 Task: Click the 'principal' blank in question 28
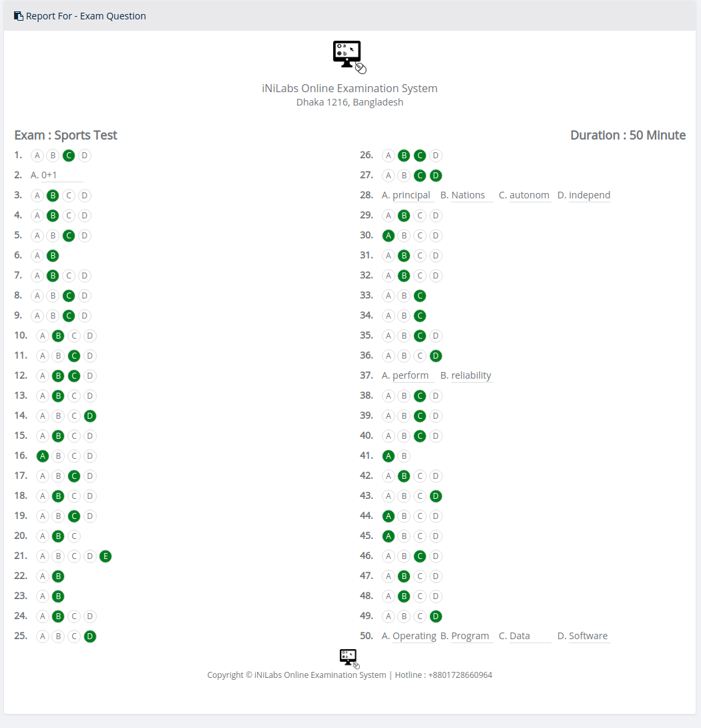point(413,196)
